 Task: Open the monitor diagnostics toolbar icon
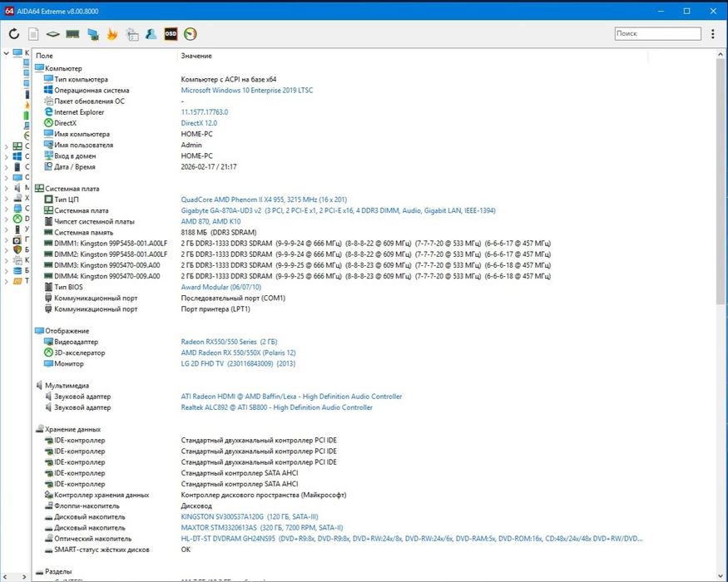[x=93, y=34]
